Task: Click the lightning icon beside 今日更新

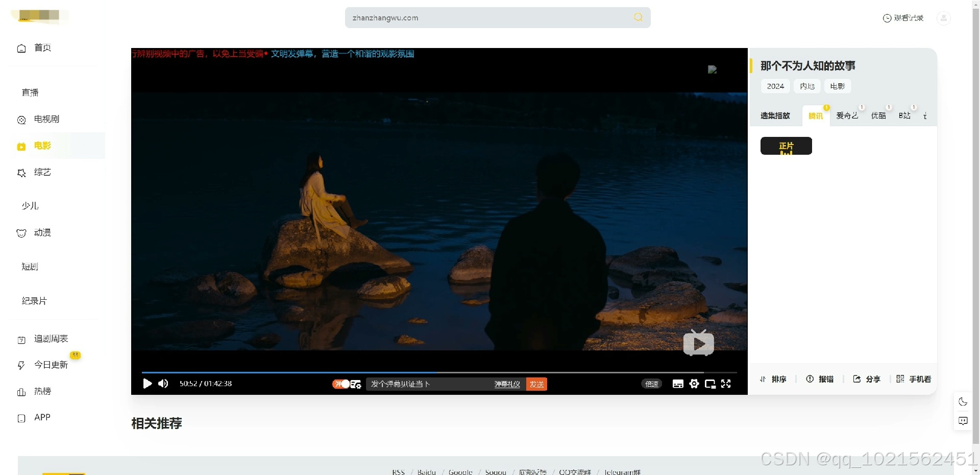Action: point(21,366)
